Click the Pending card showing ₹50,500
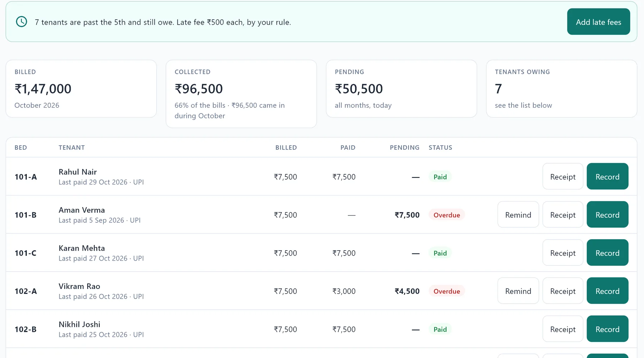 click(401, 88)
